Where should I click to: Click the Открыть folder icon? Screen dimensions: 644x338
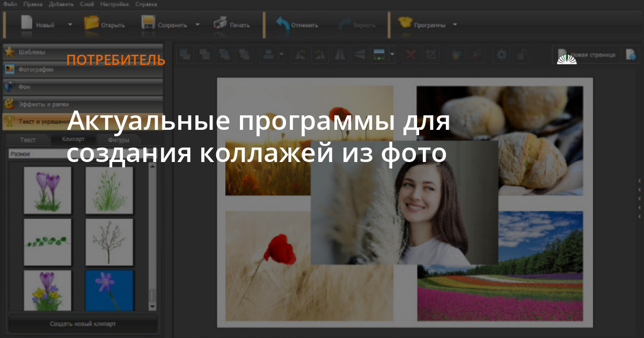[92, 24]
